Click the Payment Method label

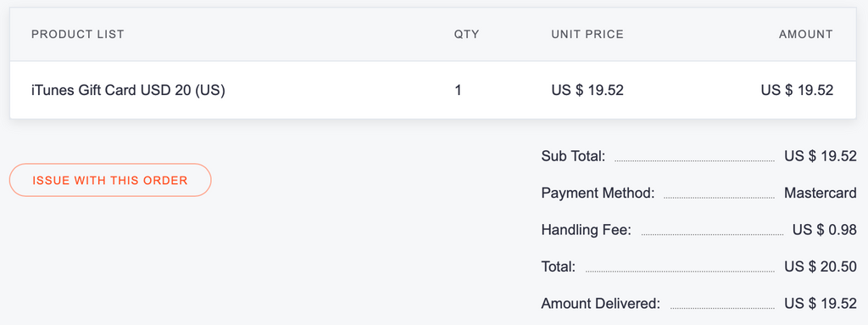(598, 193)
